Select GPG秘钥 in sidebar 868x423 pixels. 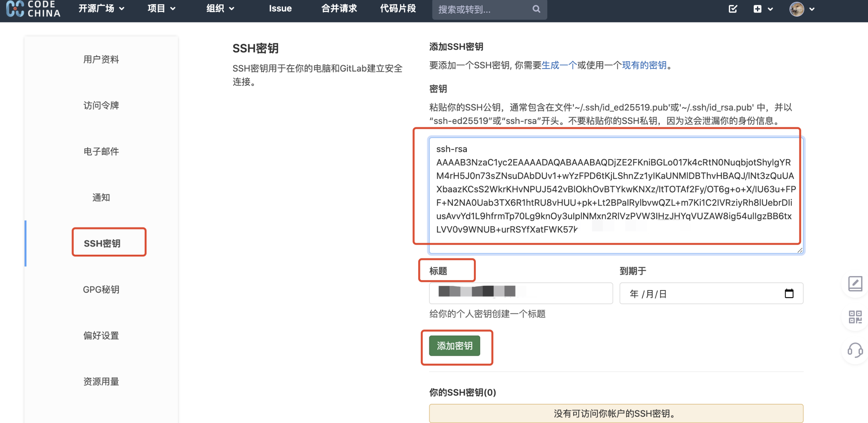click(101, 289)
